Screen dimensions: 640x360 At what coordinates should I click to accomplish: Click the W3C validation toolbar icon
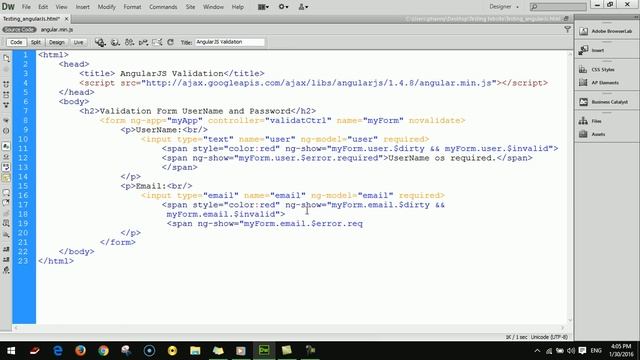pos(129,42)
